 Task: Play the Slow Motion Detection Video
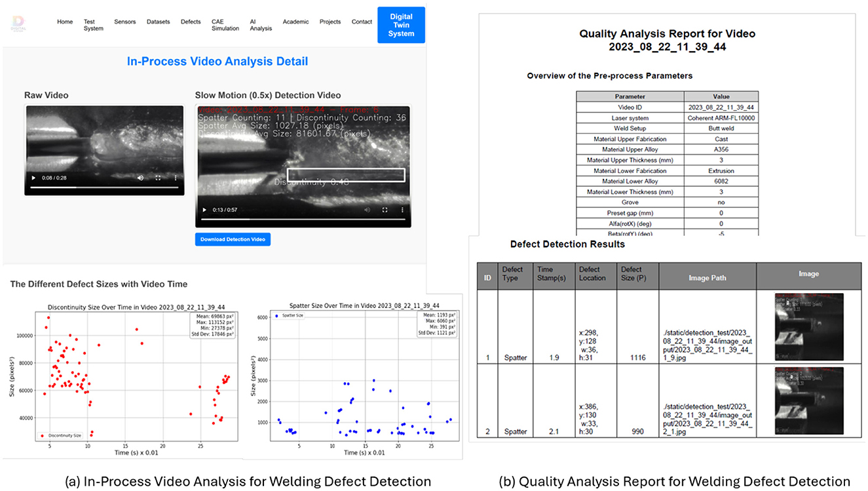(x=204, y=210)
